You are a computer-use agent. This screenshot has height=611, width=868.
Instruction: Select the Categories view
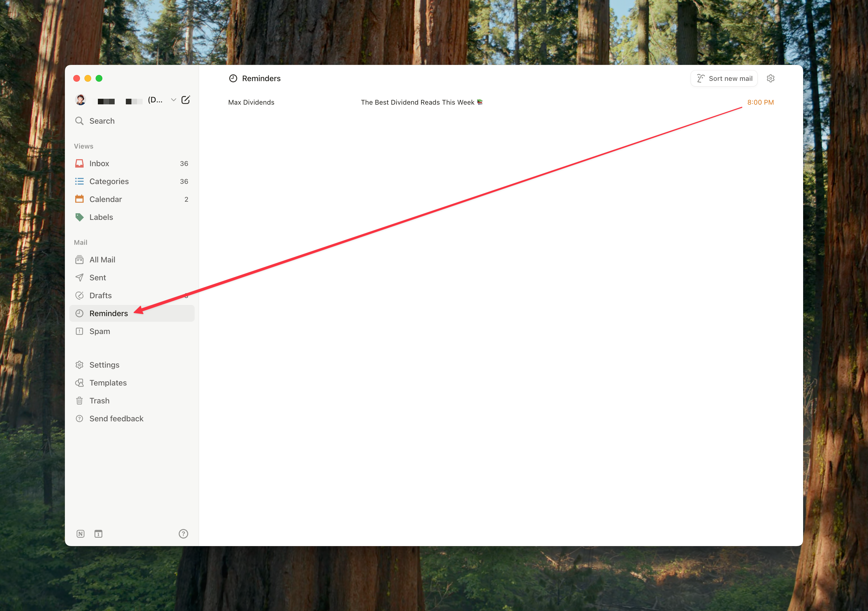(x=109, y=182)
